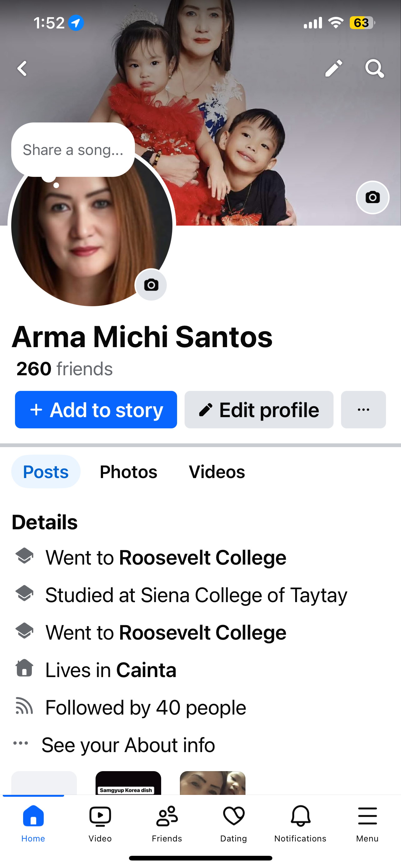Open the three-dots more options button

point(363,410)
